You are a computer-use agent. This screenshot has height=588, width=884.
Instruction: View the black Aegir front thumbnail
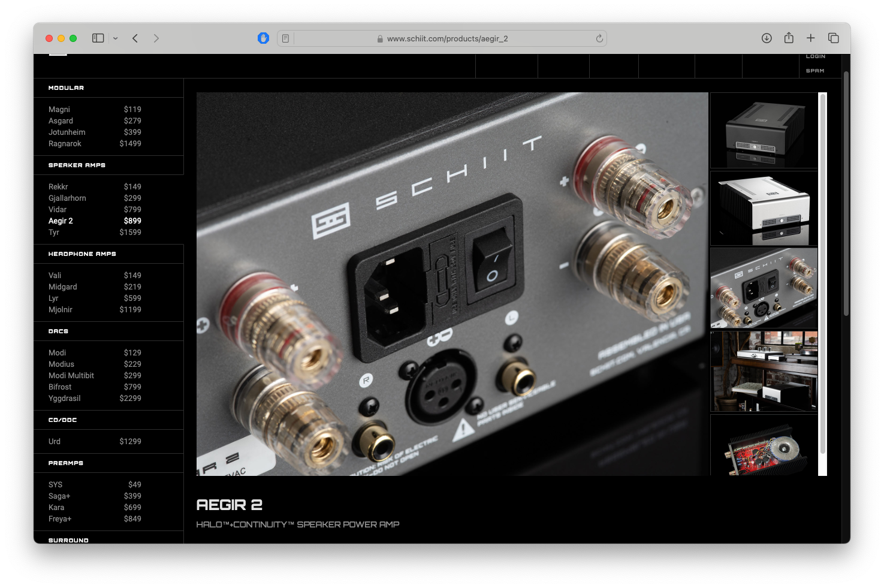[x=764, y=130]
